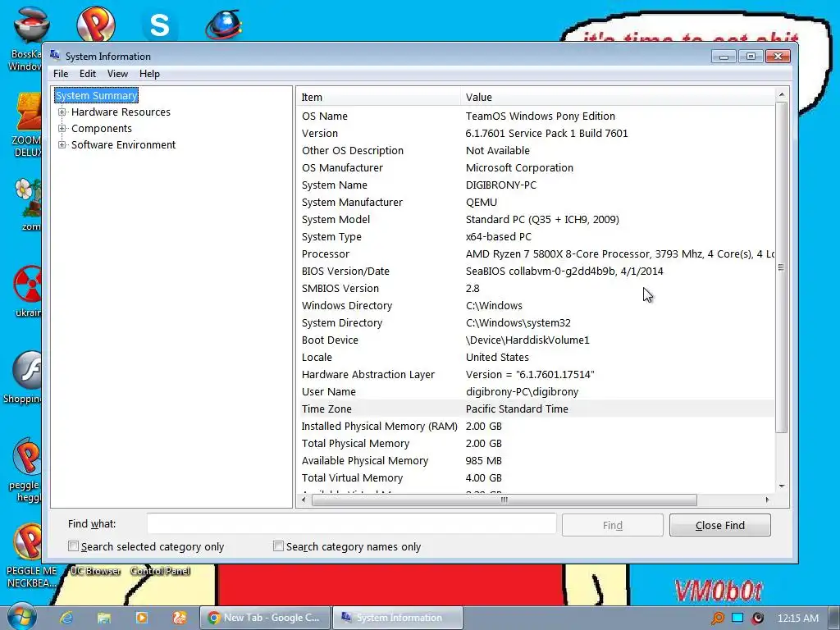Click the blue monitor tray icon

click(x=737, y=618)
